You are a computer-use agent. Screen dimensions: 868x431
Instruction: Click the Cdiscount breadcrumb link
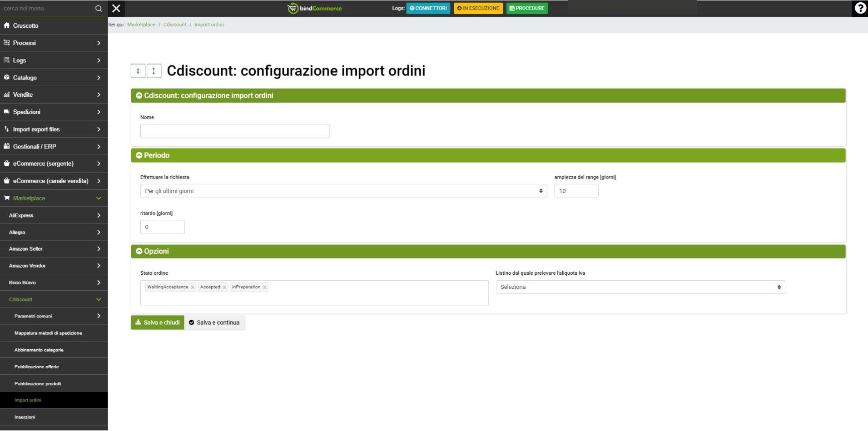click(175, 25)
